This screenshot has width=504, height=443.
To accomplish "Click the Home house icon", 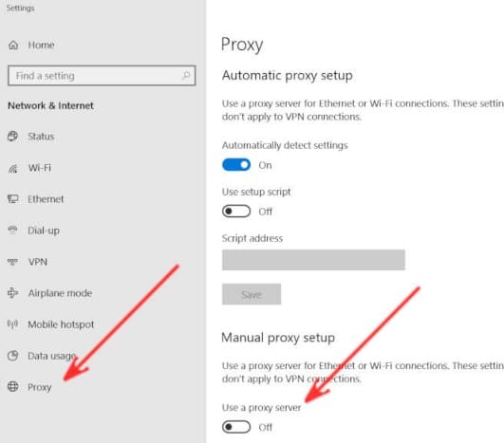I will pos(13,45).
